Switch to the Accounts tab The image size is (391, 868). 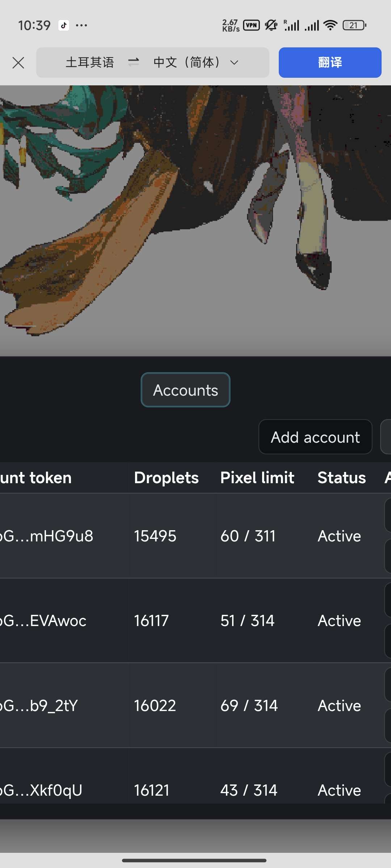(x=185, y=390)
